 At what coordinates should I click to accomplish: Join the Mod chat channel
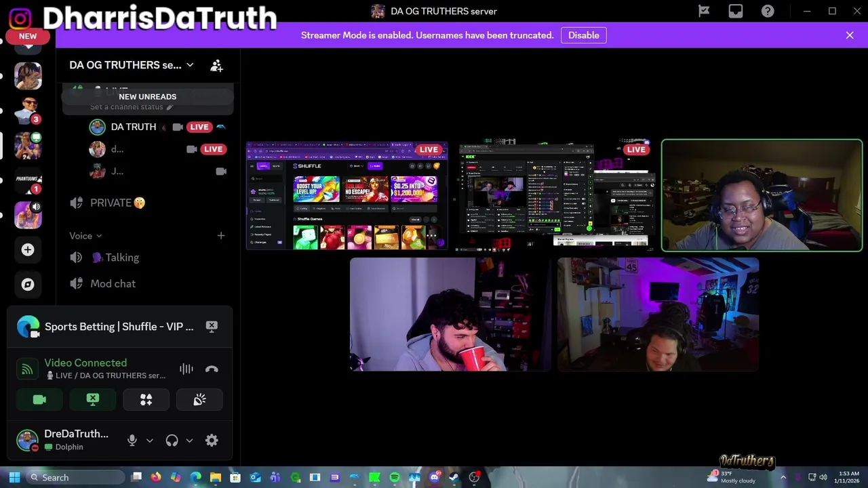point(147,283)
